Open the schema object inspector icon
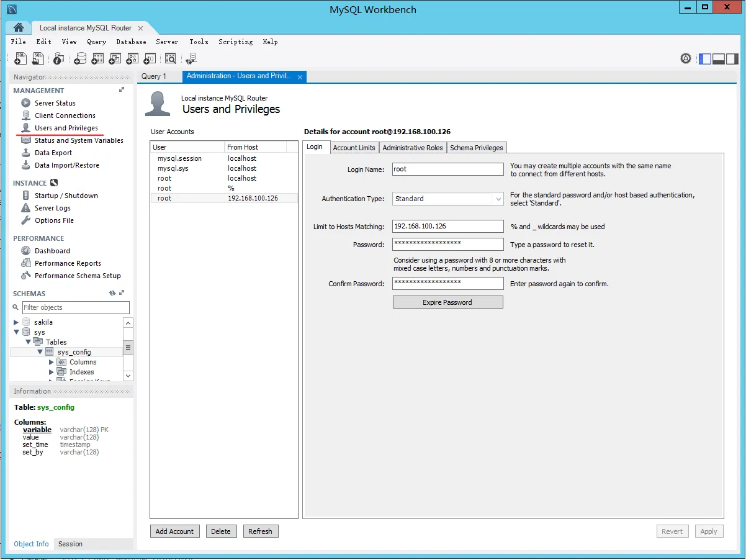746x560 pixels. (x=58, y=58)
